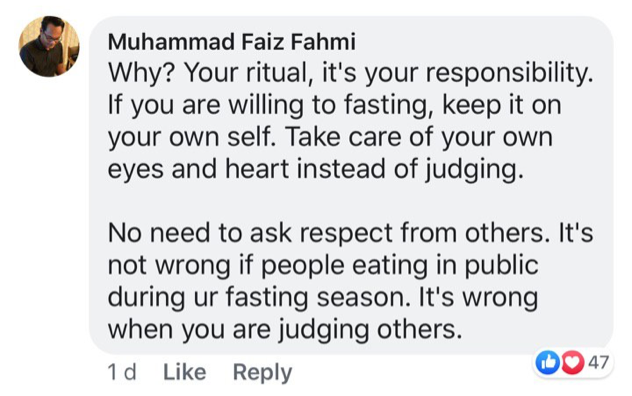Click the word "public" in the comment

(501, 265)
